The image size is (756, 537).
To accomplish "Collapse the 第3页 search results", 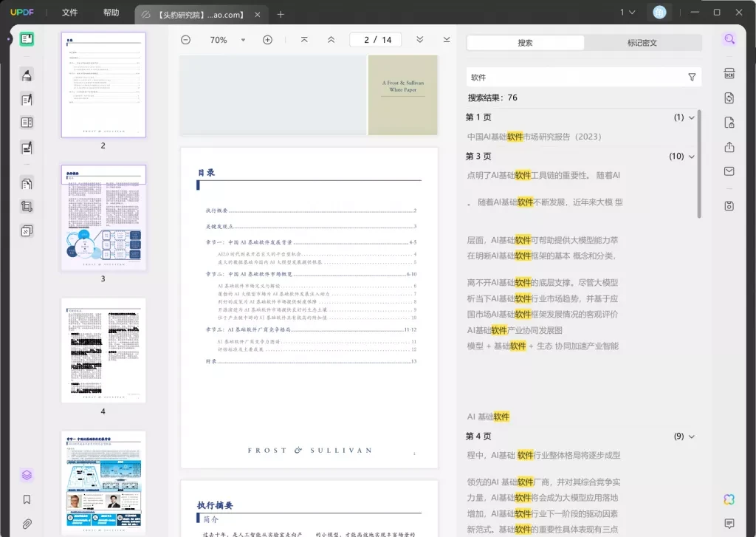I will [x=691, y=156].
